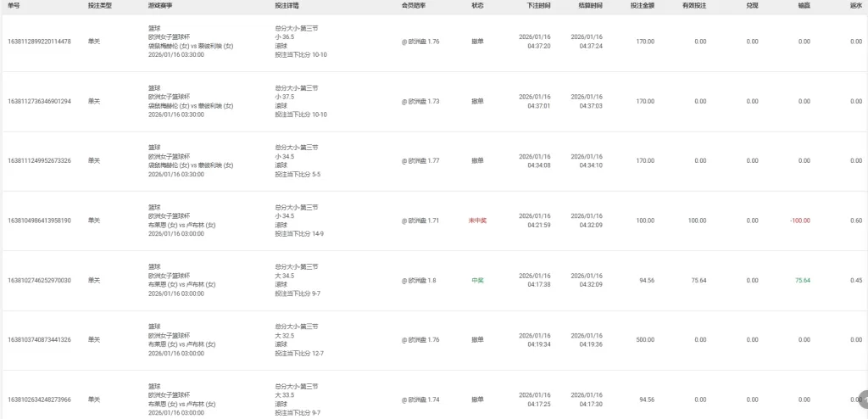This screenshot has height=419, width=868.
Task: Click the 500.00 bet amount cell
Action: pos(645,339)
